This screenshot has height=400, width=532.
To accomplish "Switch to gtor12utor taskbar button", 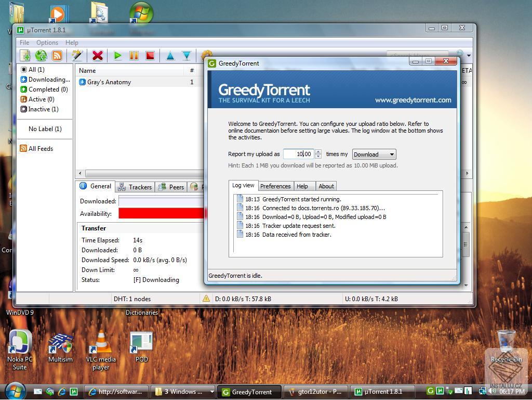I will tap(315, 392).
